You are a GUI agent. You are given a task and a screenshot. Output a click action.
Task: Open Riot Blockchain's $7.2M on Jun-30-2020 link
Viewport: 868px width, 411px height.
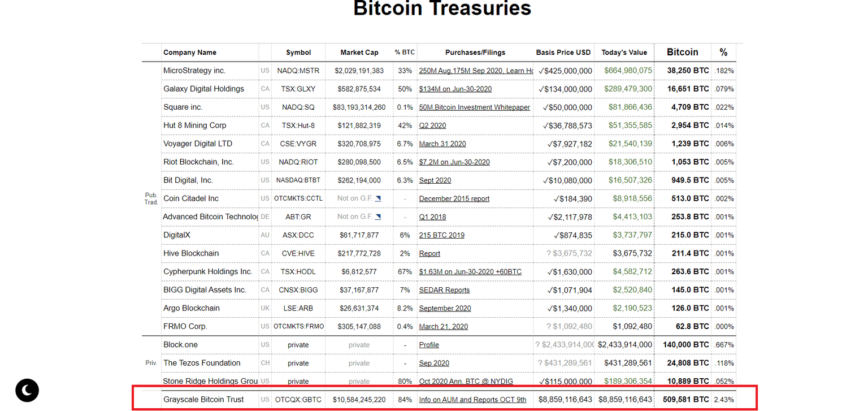(x=454, y=162)
